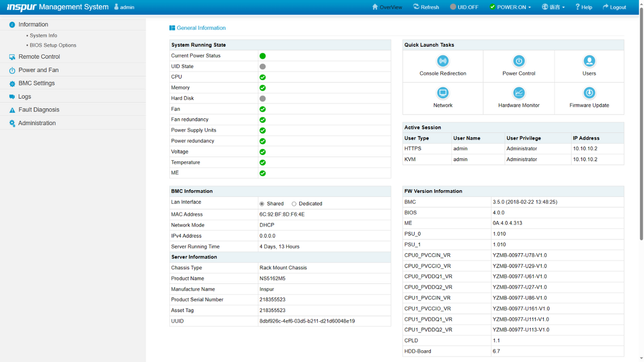Click the CPLD version 1.1 value
Screen dimensions: 644x362
click(x=497, y=341)
